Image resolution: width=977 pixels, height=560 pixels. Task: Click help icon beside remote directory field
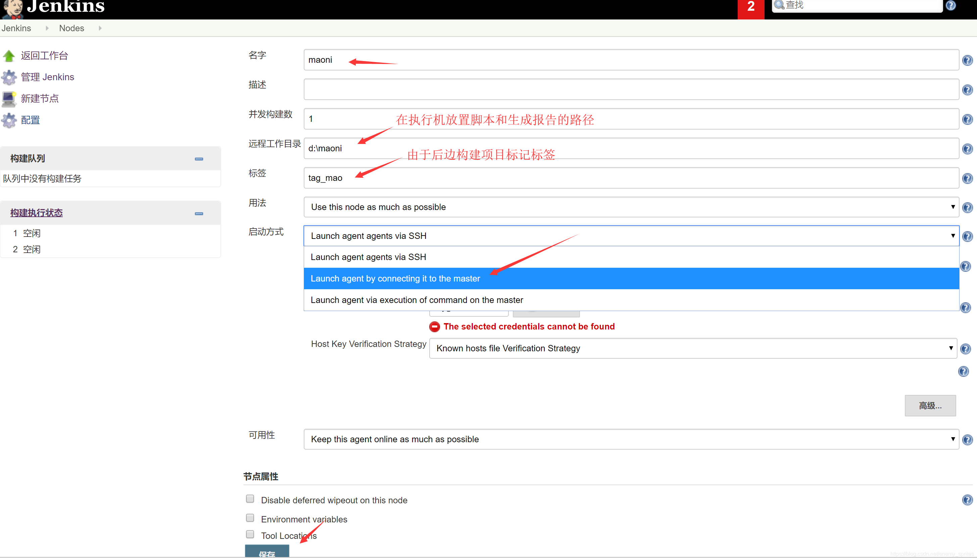click(967, 149)
